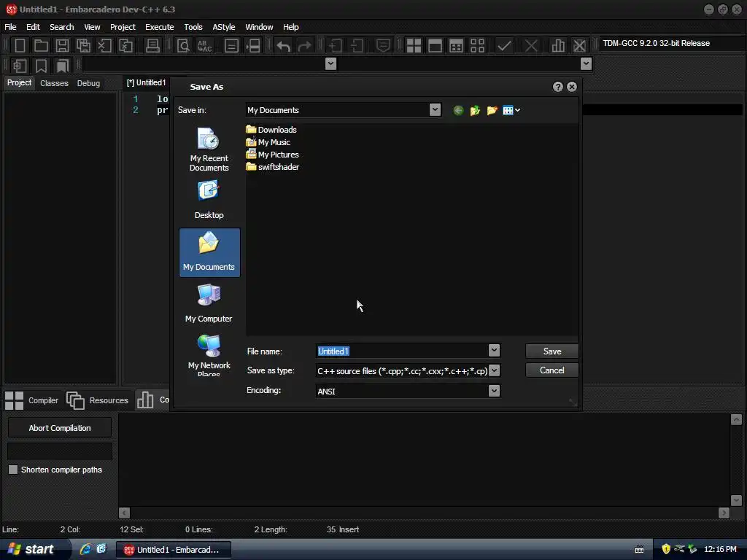Viewport: 747px width, 560px height.
Task: Select the Project tab
Action: click(20, 83)
